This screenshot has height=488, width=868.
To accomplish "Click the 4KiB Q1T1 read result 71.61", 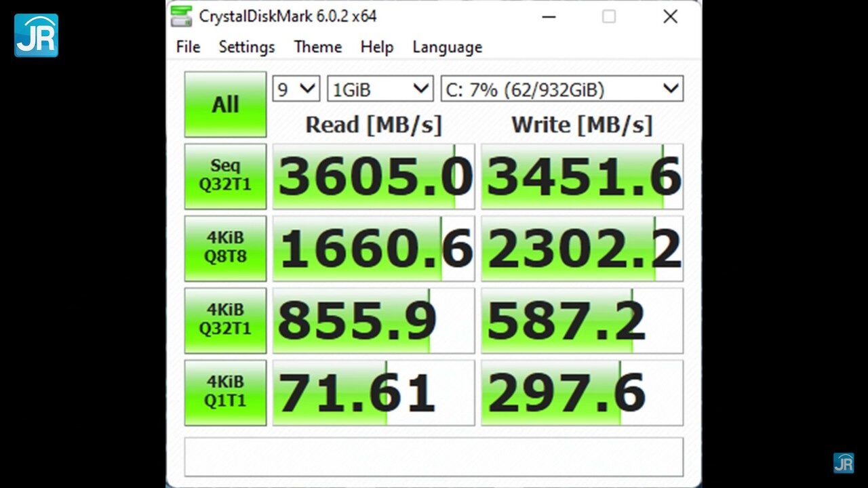I will pyautogui.click(x=372, y=392).
